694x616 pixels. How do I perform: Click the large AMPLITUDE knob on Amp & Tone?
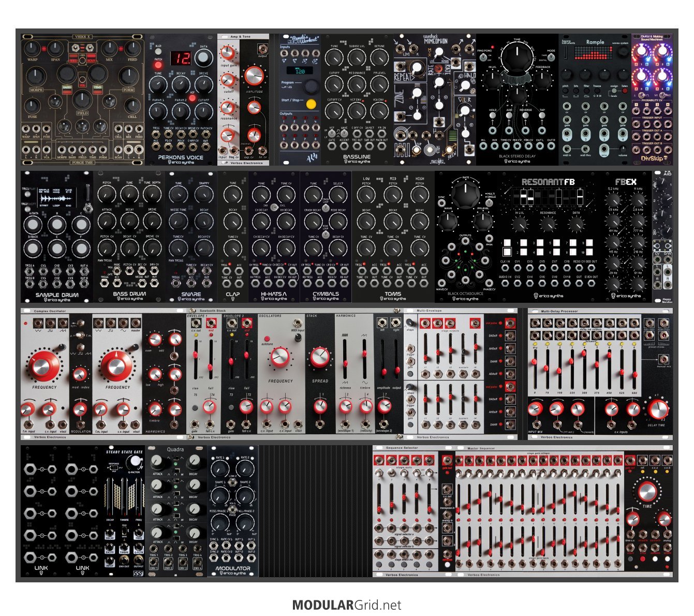[253, 75]
